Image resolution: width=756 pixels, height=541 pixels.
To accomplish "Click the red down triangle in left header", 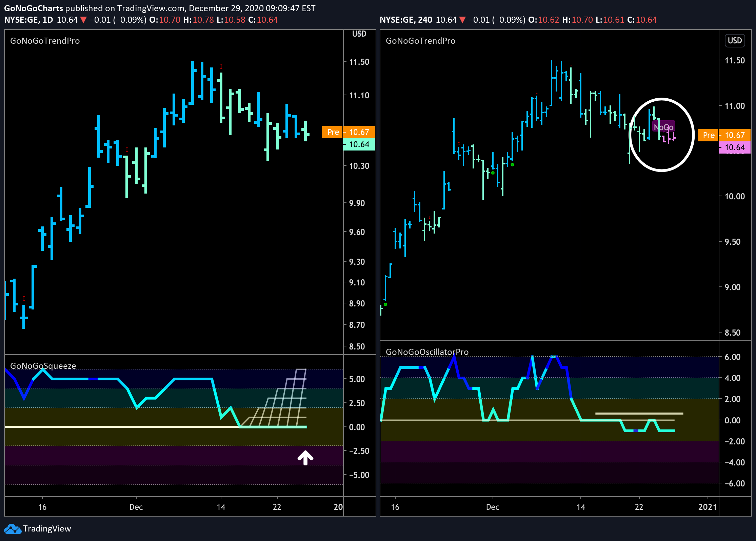I will click(x=83, y=20).
